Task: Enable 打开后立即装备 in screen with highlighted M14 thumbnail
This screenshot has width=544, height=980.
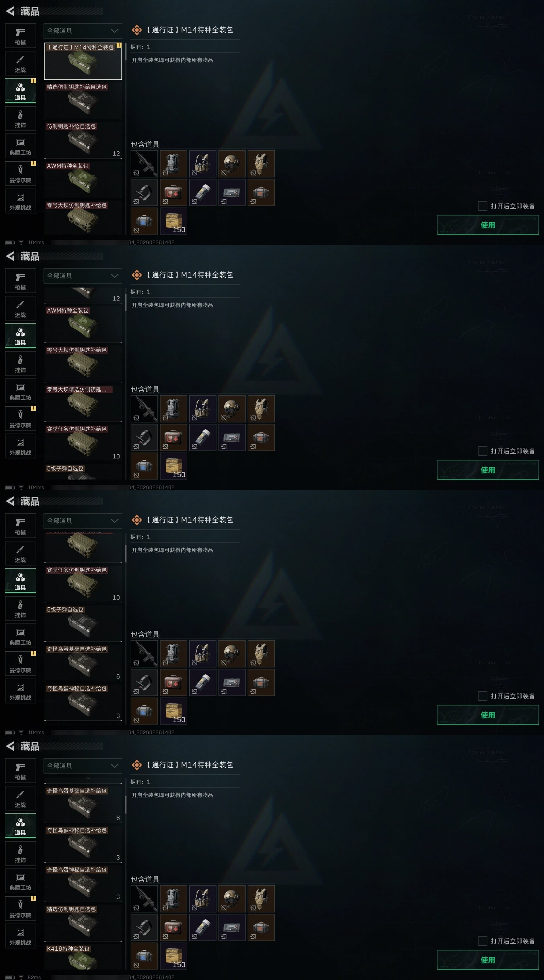Action: point(482,206)
